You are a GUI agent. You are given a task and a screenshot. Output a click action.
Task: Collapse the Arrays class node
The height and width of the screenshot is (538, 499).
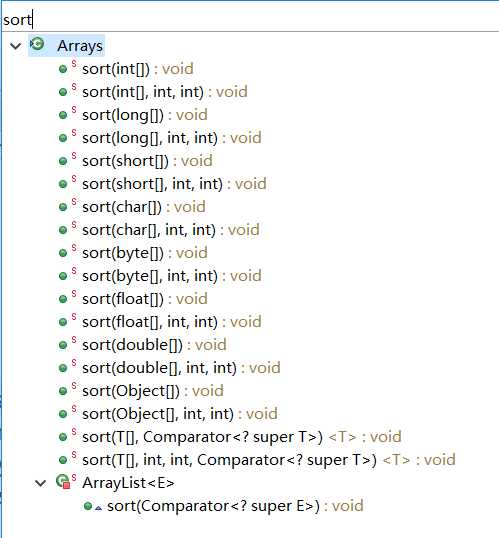coord(16,46)
